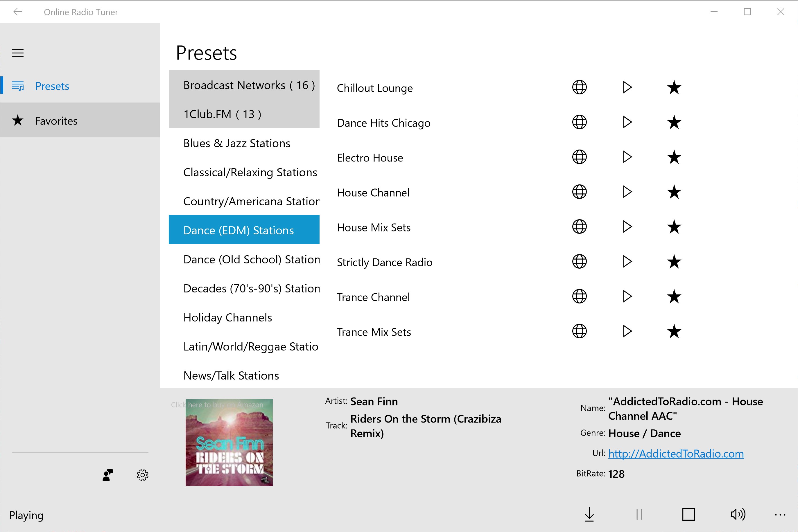The image size is (798, 532).
Task: Toggle favorite star for Electro House
Action: pos(674,157)
